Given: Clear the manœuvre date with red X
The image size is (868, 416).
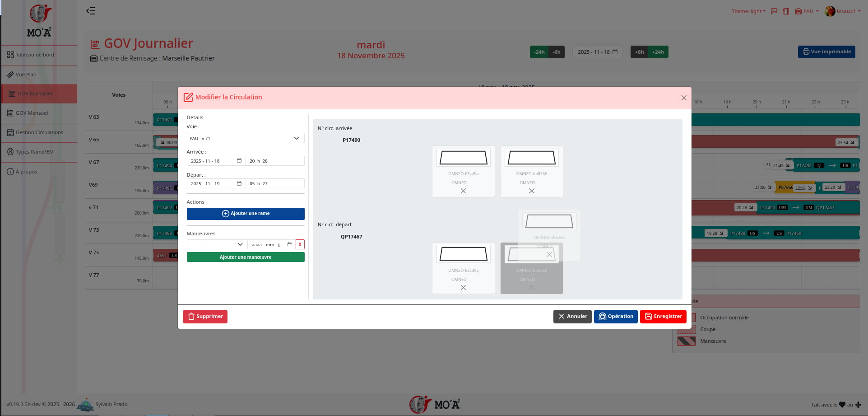Looking at the screenshot, I should [300, 244].
